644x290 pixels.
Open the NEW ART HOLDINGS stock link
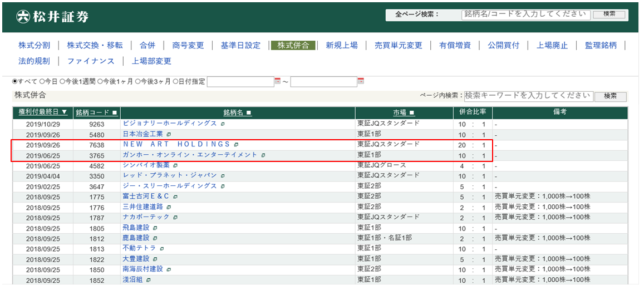[x=176, y=144]
